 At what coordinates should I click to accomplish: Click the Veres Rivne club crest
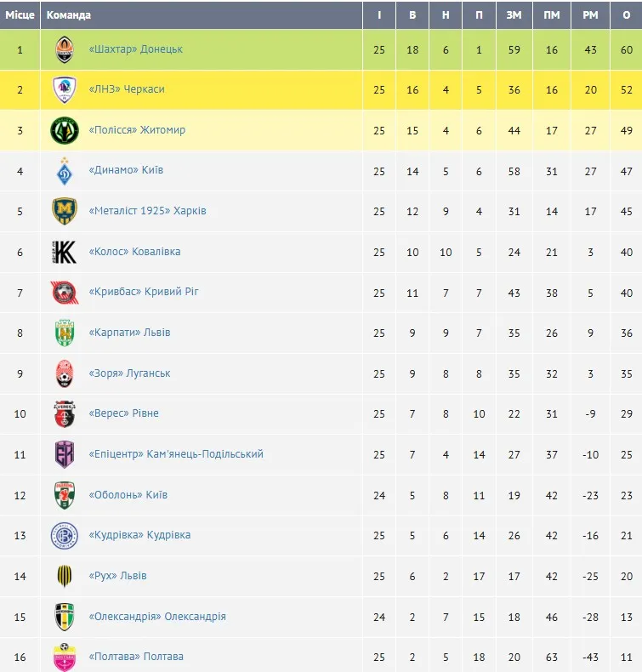[65, 413]
